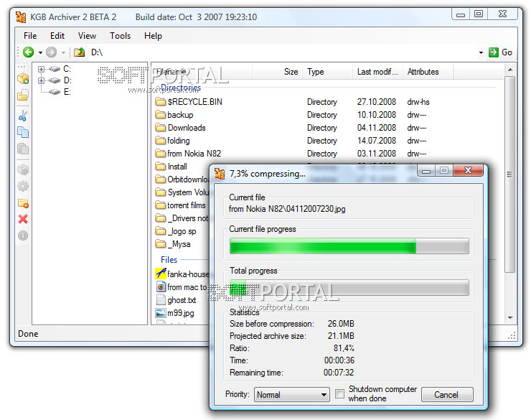Click the compressing dialog title icon
The width and height of the screenshot is (531, 420).
[220, 174]
